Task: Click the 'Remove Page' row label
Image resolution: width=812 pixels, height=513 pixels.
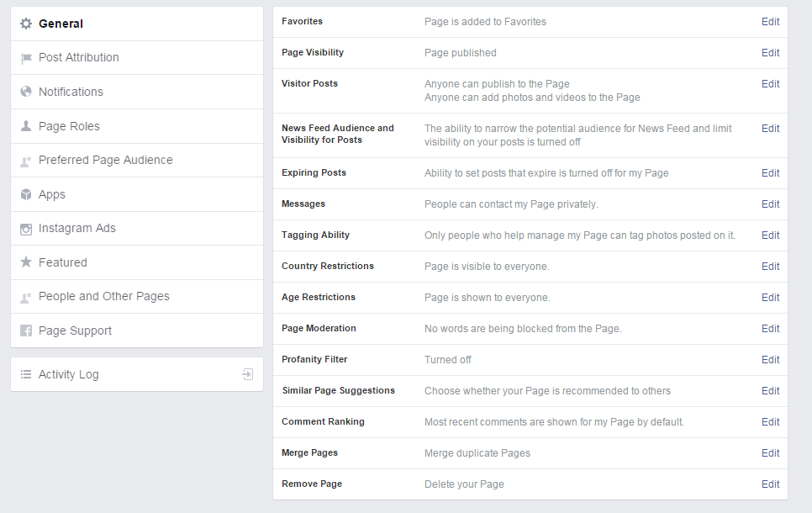Action: tap(312, 484)
